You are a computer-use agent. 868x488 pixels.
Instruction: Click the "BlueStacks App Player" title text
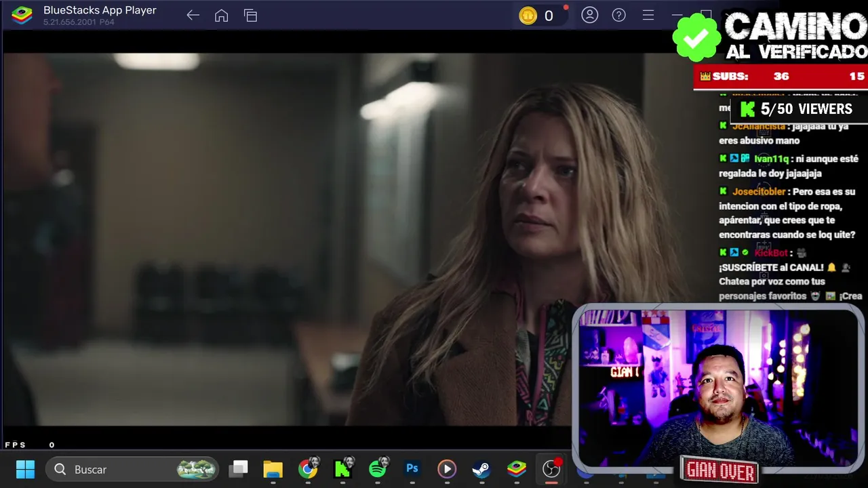pyautogui.click(x=100, y=10)
